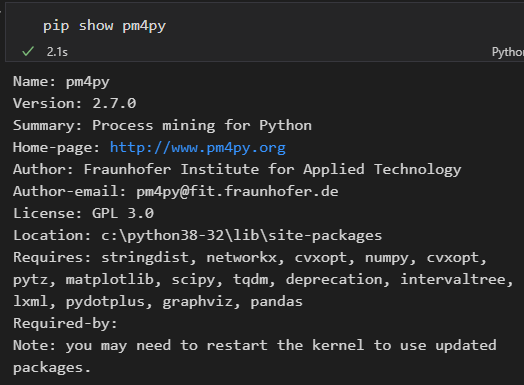The width and height of the screenshot is (524, 385).
Task: Click the 'Required-by:' output line
Action: [x=65, y=324]
